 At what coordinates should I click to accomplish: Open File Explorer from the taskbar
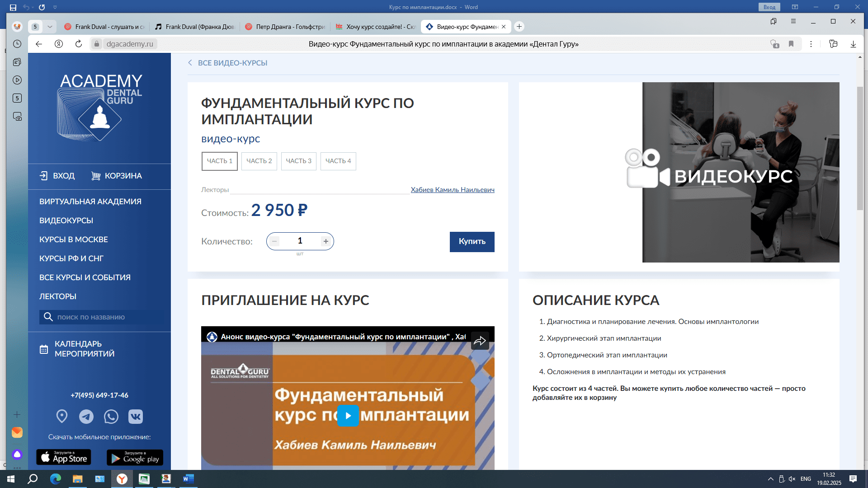(78, 479)
